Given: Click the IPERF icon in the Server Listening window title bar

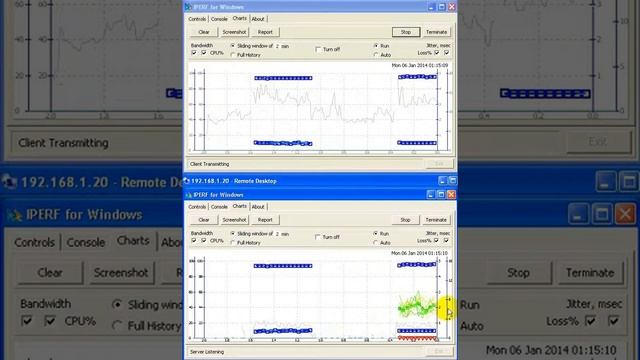Looking at the screenshot, I should tap(189, 195).
